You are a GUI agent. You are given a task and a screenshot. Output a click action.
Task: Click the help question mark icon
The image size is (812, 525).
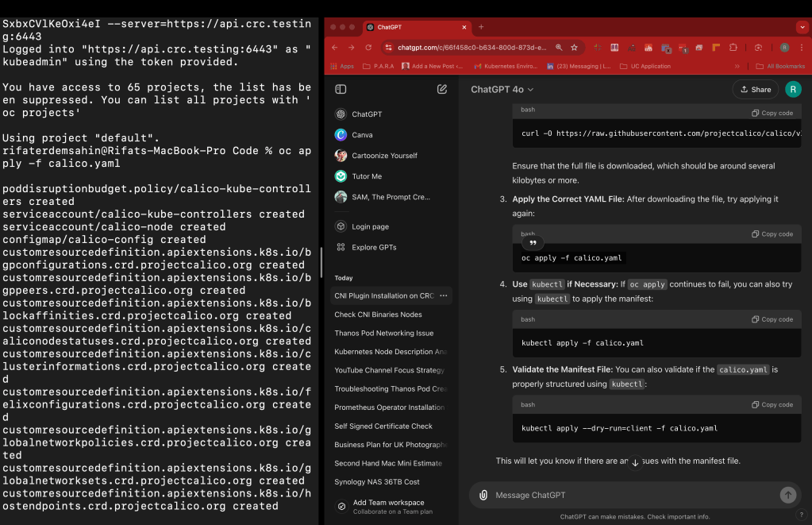tap(801, 515)
